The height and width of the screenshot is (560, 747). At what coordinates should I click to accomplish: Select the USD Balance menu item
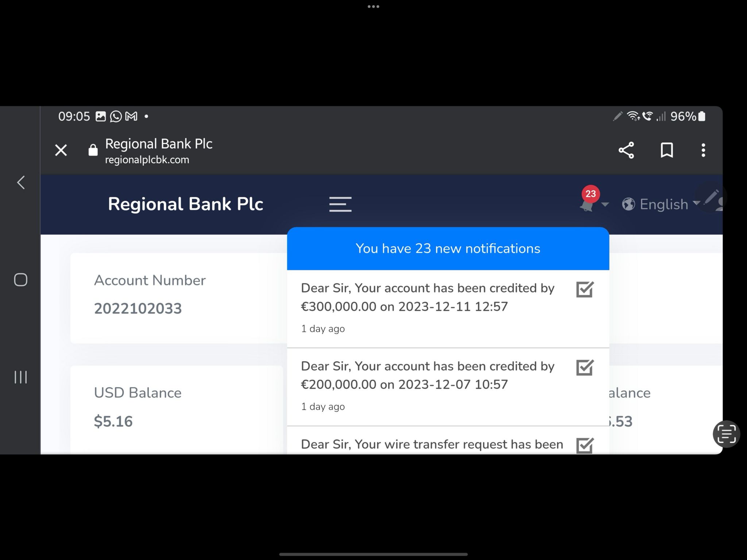(x=137, y=393)
